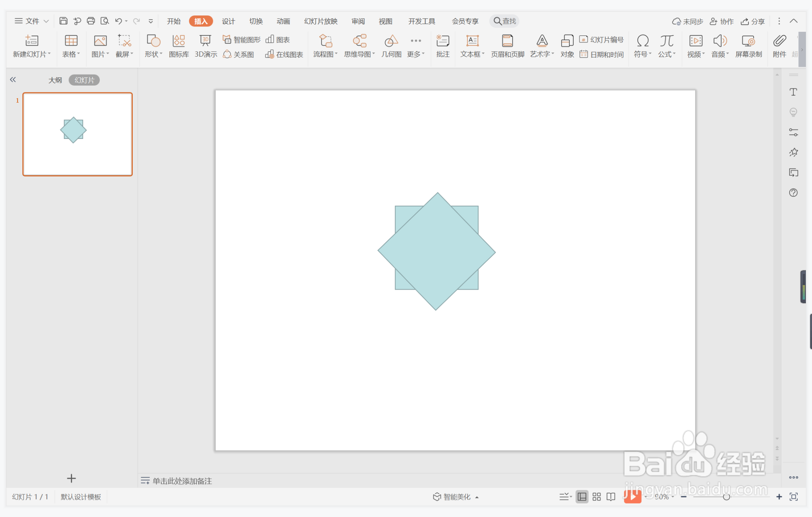Click the zoom slider handle

[726, 497]
